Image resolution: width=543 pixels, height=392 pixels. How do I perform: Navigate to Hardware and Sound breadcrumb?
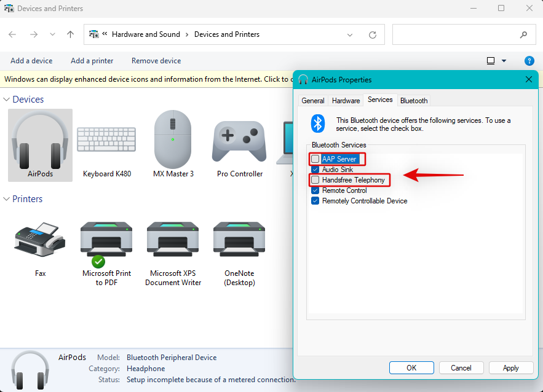146,34
